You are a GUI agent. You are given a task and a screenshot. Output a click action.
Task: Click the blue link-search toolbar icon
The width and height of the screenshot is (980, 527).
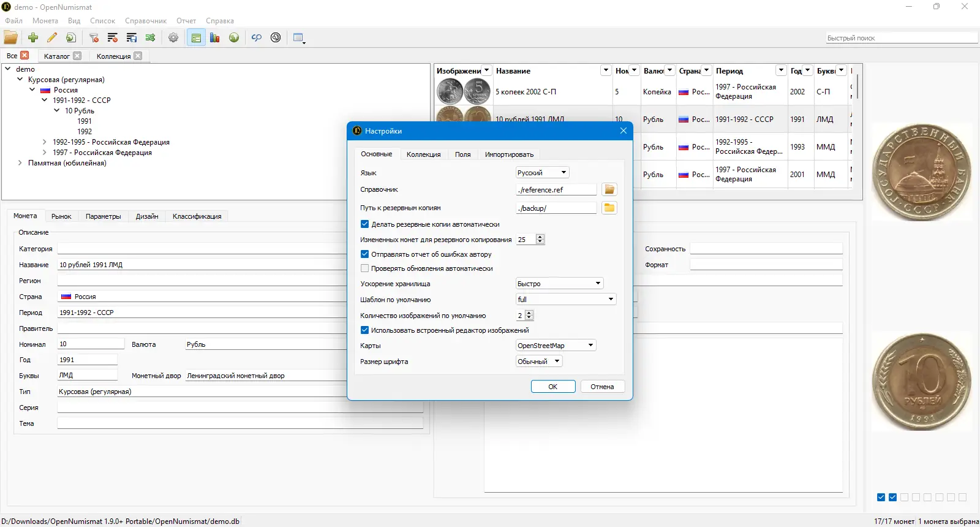[257, 38]
